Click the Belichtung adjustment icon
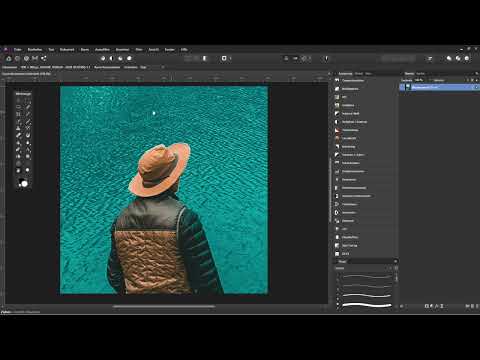The image size is (480, 360). tap(337, 147)
